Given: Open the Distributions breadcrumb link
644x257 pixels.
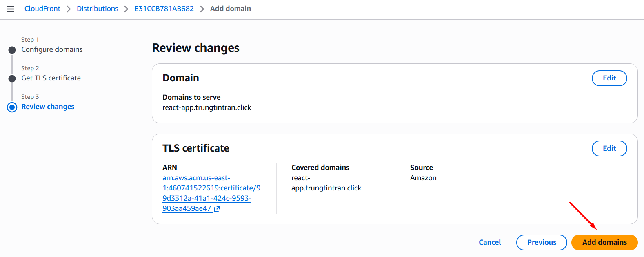Looking at the screenshot, I should point(98,9).
